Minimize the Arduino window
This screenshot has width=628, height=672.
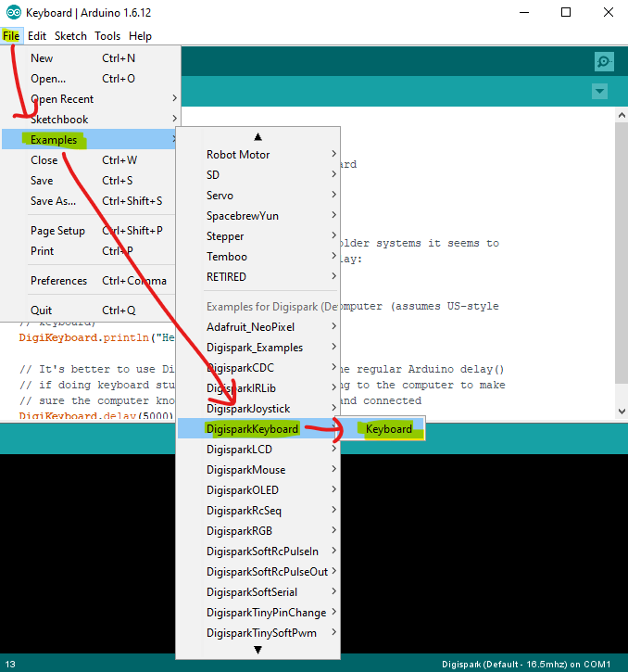524,12
